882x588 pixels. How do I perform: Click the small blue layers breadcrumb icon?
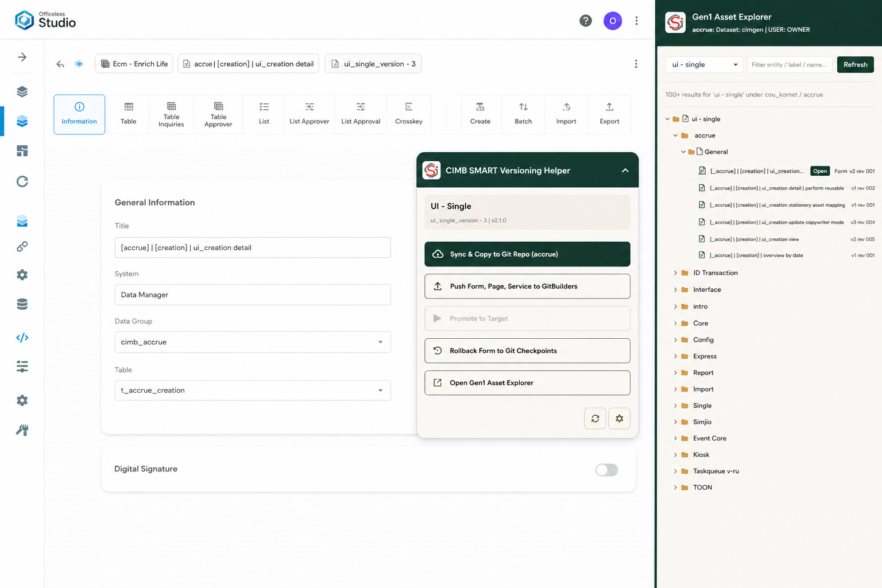coord(79,64)
